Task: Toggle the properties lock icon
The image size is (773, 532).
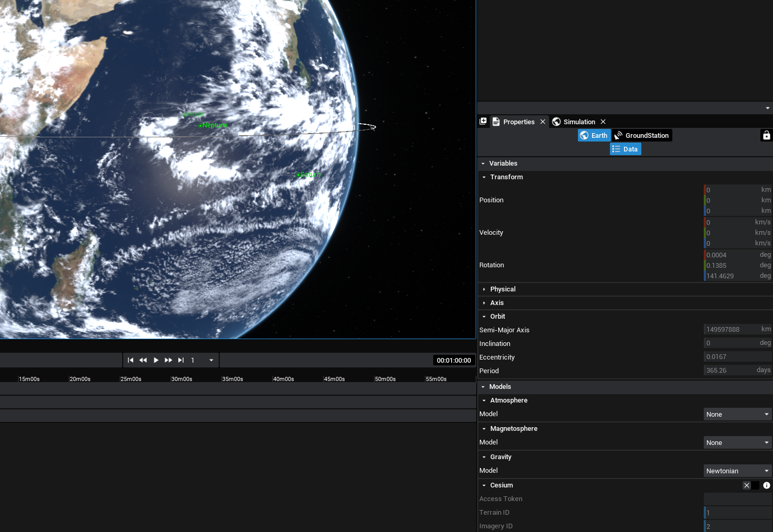Action: click(766, 135)
